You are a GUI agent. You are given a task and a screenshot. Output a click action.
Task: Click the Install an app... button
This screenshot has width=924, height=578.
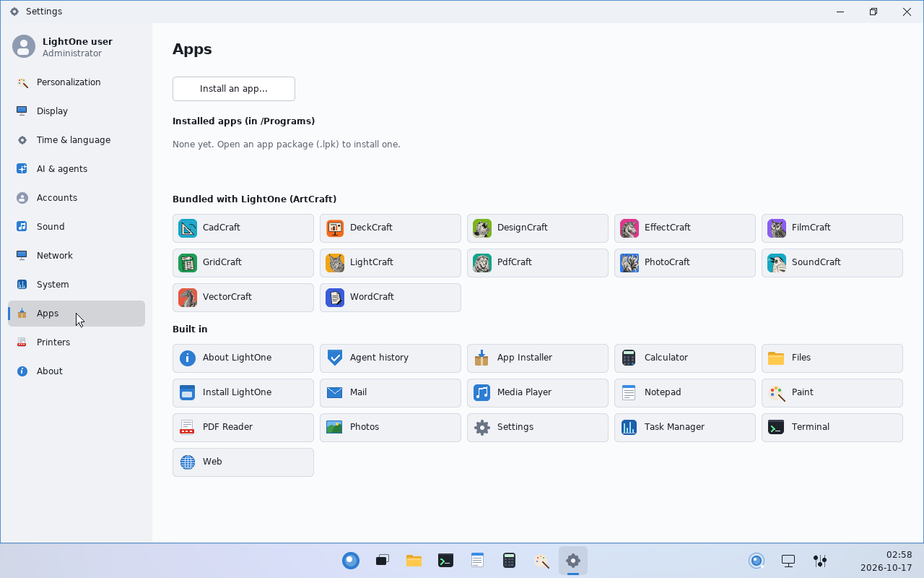pos(234,89)
